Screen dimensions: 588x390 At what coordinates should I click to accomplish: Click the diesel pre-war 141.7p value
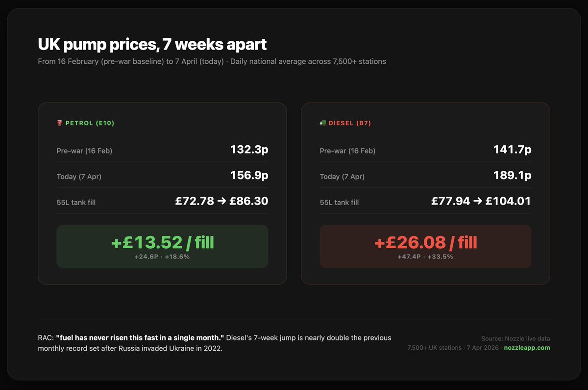513,150
